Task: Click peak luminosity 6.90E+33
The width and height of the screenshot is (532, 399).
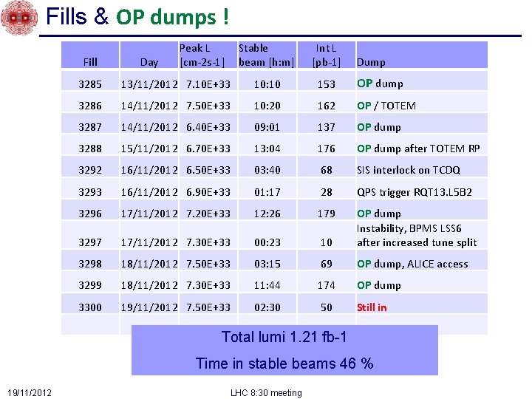Action: point(208,192)
